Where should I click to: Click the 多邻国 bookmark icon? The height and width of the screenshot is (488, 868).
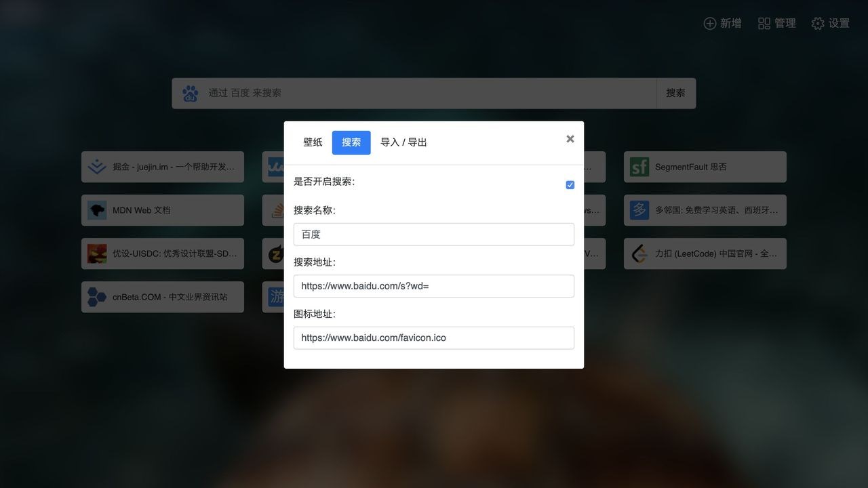click(639, 210)
